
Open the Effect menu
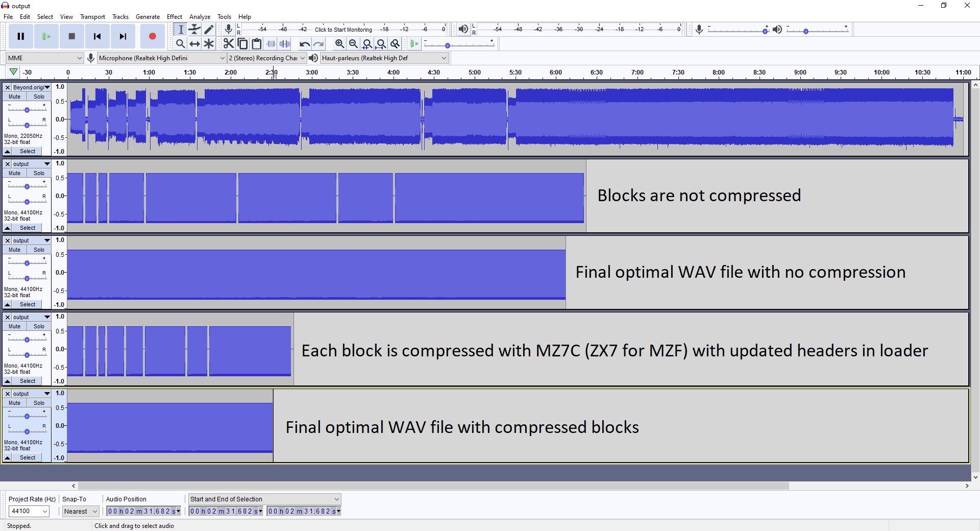click(174, 17)
